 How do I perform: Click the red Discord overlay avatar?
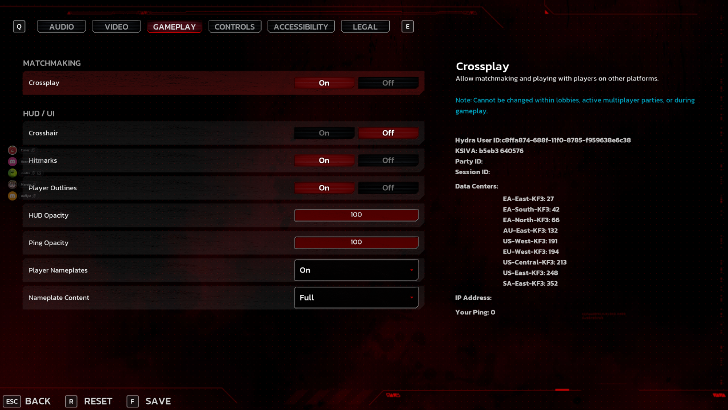(13, 150)
